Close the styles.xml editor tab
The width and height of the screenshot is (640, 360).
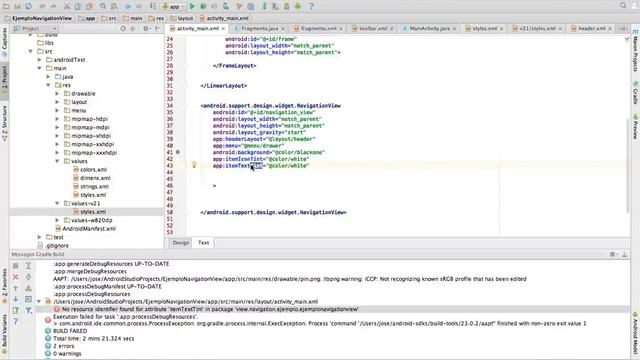coord(501,29)
